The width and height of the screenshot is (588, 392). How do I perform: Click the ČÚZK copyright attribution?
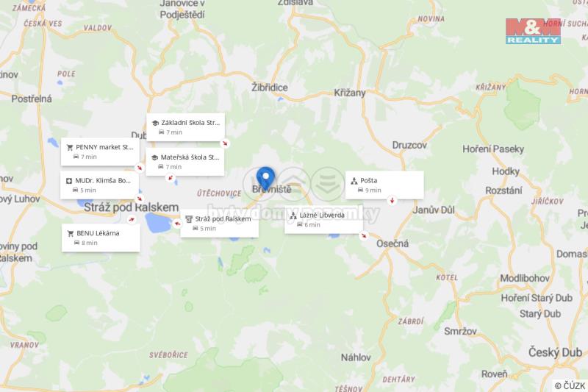tap(570, 385)
